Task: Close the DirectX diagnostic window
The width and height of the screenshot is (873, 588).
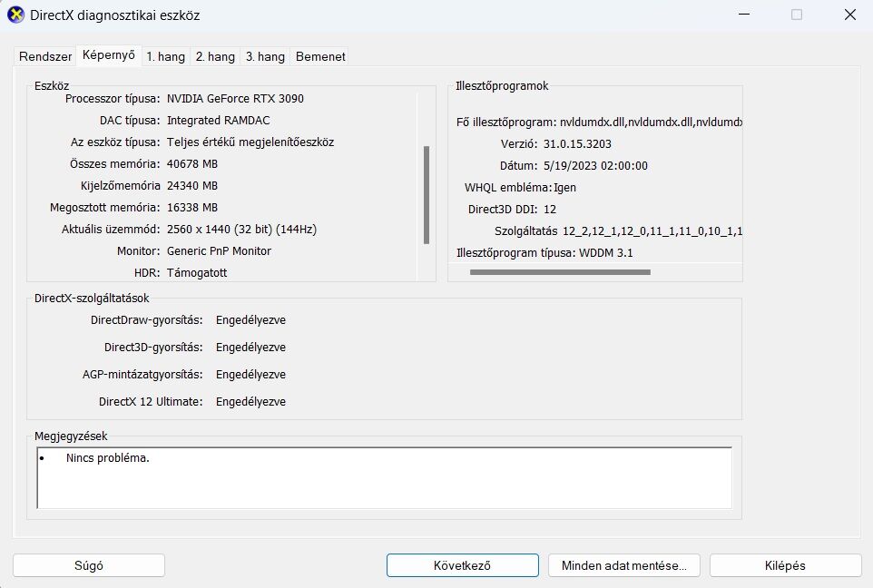Action: coord(849,15)
